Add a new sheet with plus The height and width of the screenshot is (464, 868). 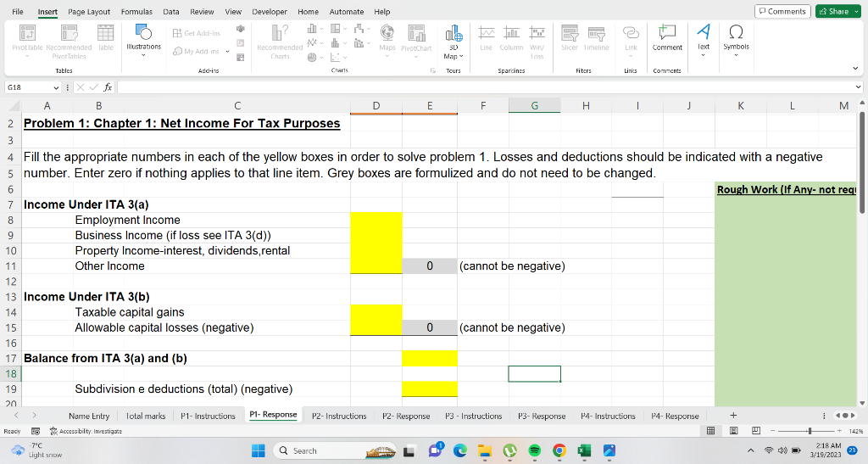pyautogui.click(x=733, y=416)
